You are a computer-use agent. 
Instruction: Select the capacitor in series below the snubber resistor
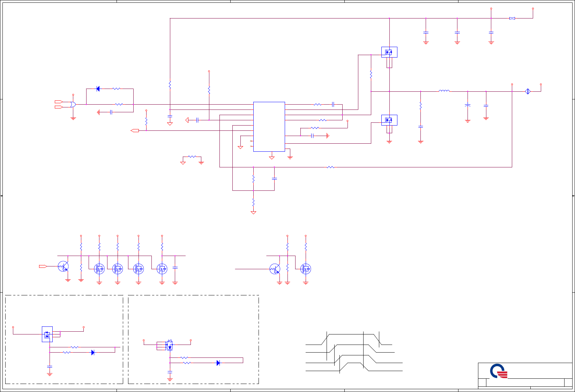(421, 127)
